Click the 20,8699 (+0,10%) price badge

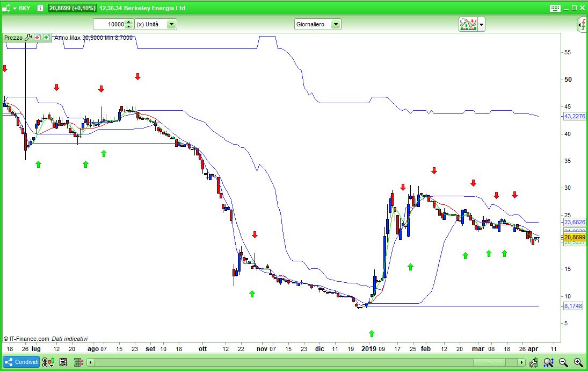pos(72,8)
